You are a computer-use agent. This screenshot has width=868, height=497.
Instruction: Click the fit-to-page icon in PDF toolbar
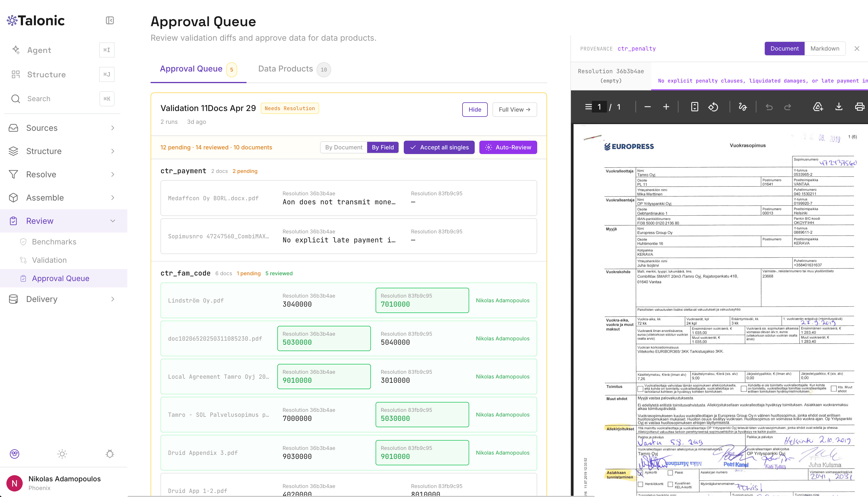pos(695,107)
